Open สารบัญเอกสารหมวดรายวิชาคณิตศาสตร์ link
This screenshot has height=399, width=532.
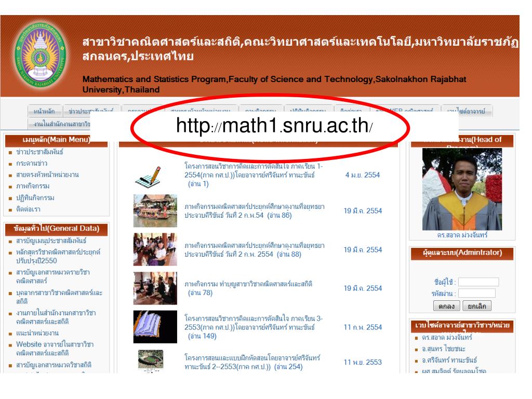click(53, 276)
